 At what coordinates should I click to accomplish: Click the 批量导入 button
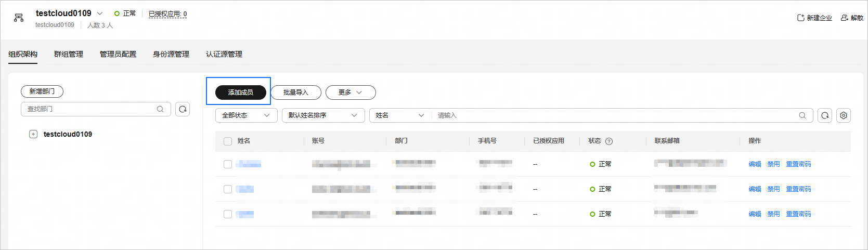pyautogui.click(x=296, y=93)
